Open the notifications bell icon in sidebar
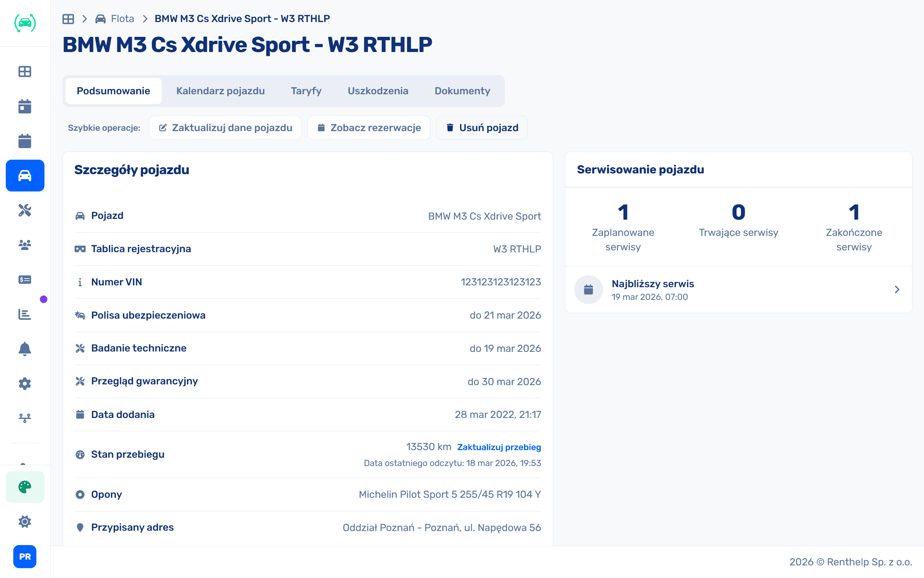 tap(25, 349)
